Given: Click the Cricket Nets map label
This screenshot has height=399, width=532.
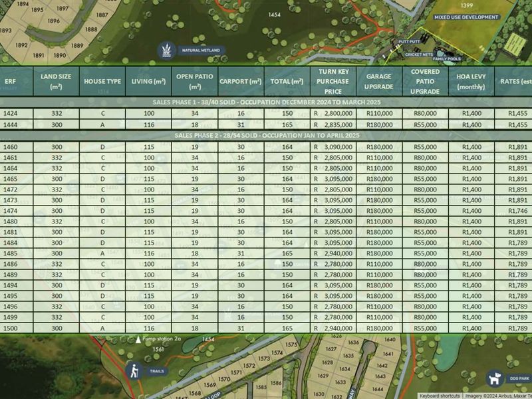Looking at the screenshot, I should coord(418,53).
